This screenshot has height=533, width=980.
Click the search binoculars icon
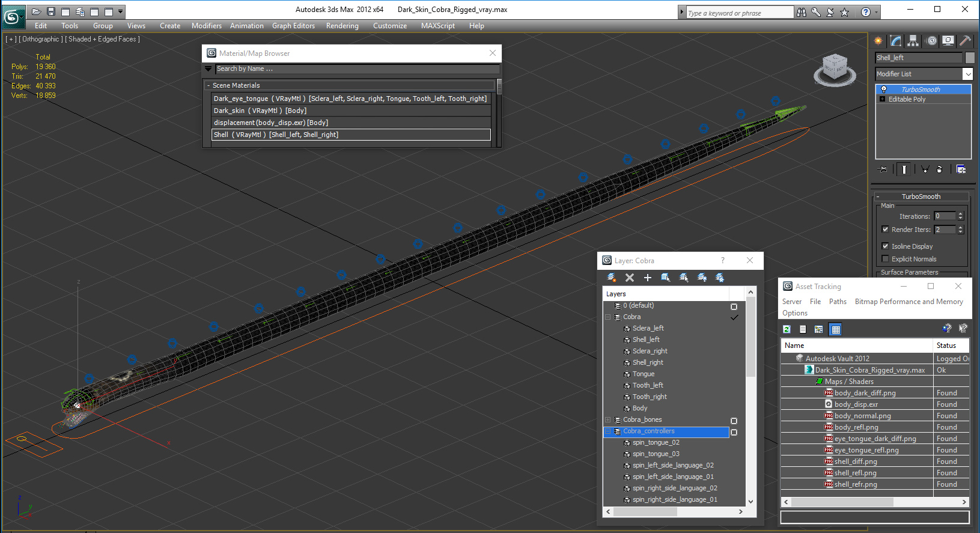click(802, 12)
